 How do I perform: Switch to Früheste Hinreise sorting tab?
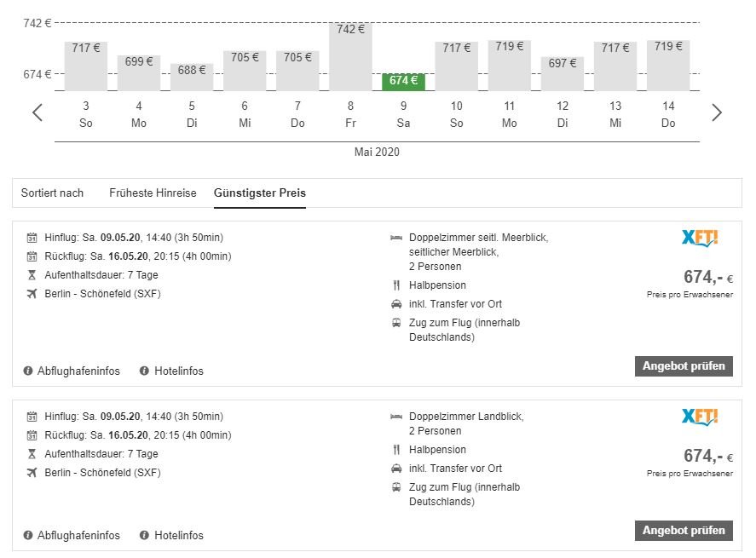click(x=153, y=193)
